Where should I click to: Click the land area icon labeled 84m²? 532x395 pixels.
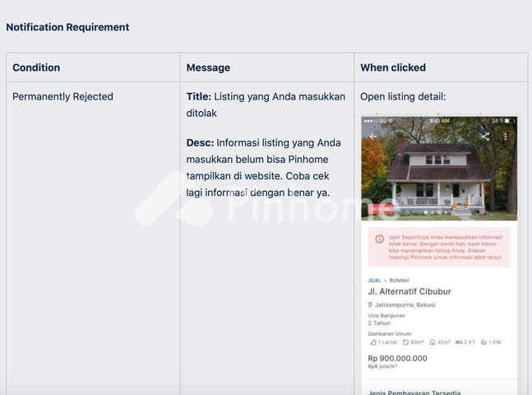pos(406,342)
